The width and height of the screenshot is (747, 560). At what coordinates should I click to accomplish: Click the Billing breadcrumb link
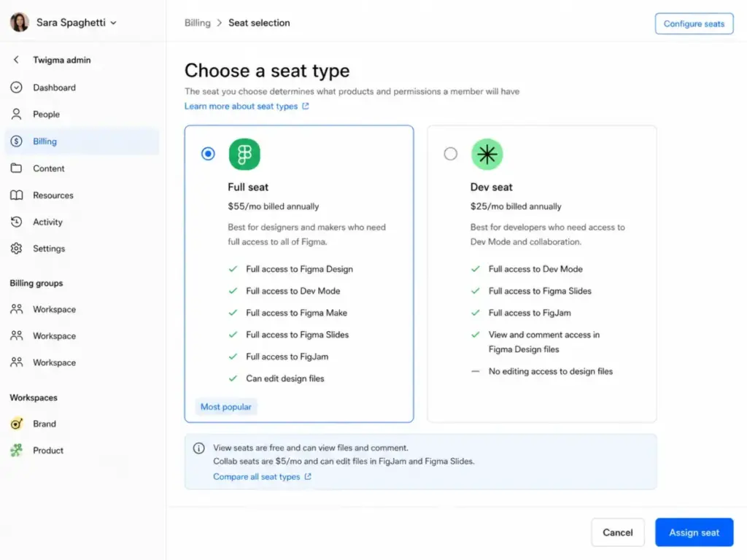[x=197, y=23]
